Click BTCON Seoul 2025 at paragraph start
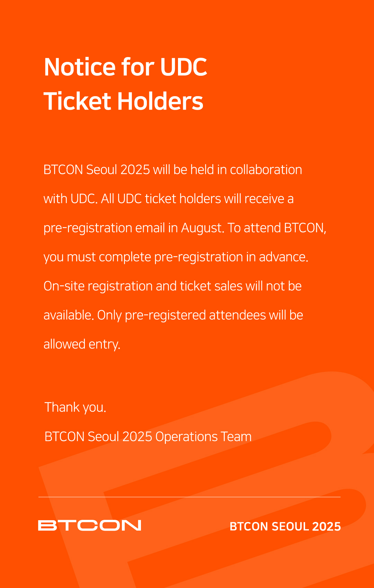This screenshot has height=588, width=374. coord(97,170)
